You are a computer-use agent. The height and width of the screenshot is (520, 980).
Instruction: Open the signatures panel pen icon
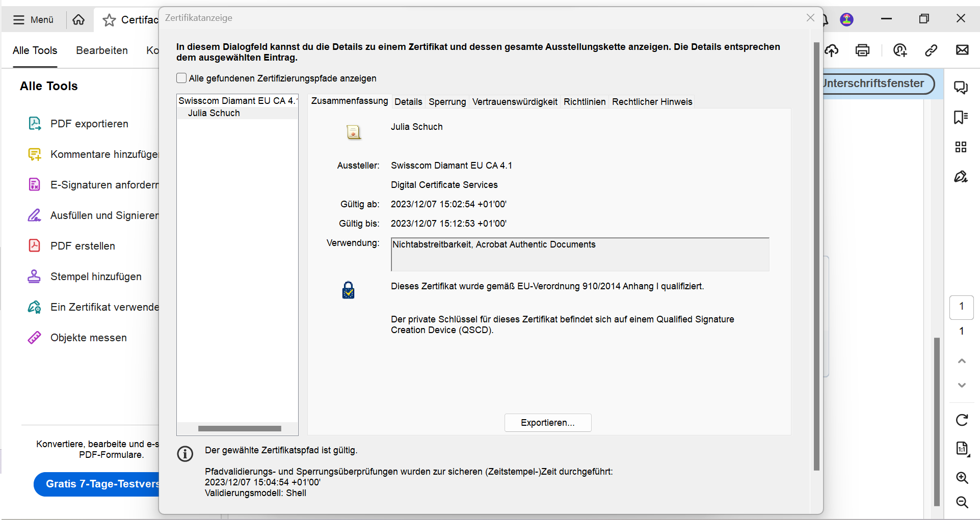961,177
